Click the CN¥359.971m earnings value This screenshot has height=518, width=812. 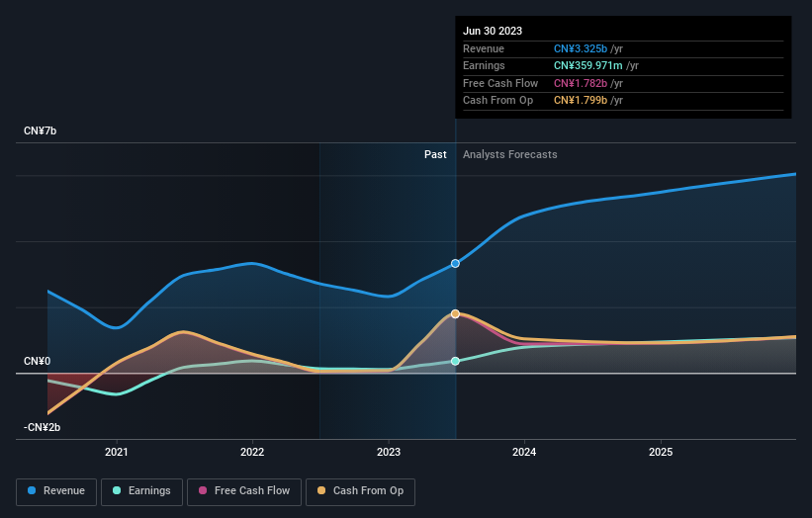(588, 65)
